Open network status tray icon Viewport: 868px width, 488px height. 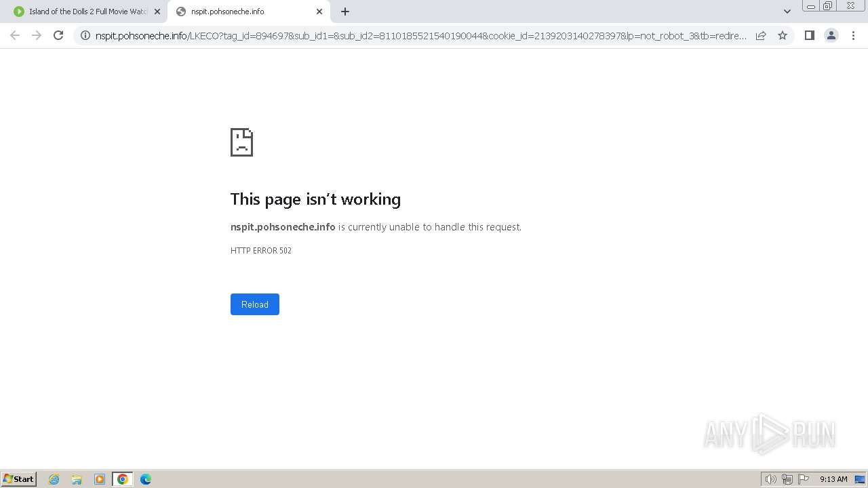787,479
